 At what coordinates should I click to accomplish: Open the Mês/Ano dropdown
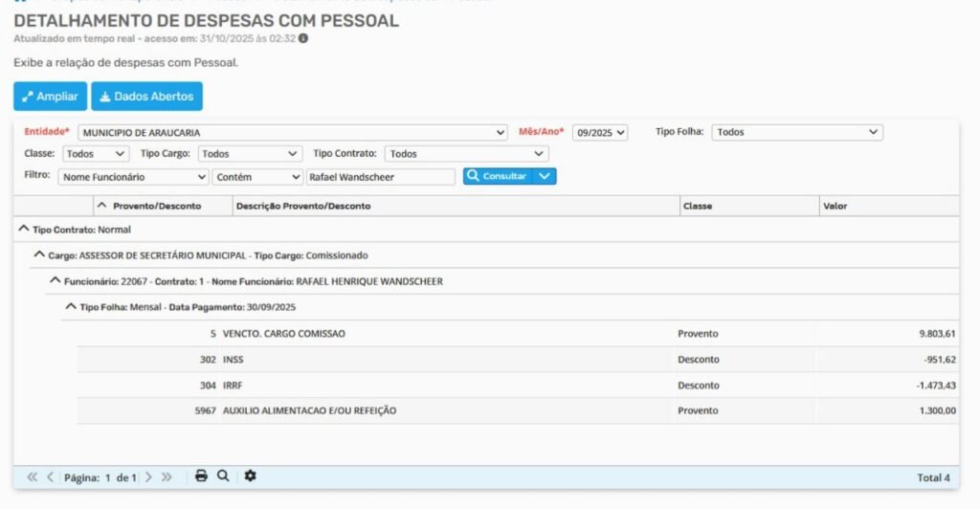tap(600, 132)
